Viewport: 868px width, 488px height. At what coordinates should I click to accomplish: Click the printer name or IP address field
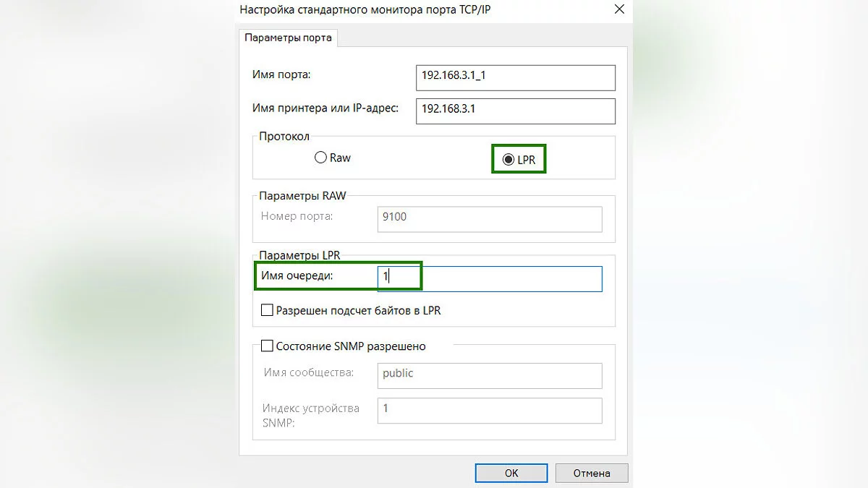point(516,111)
